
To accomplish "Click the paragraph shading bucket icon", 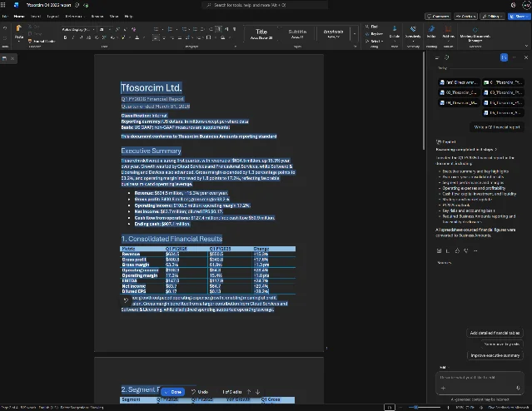I will point(223,37).
